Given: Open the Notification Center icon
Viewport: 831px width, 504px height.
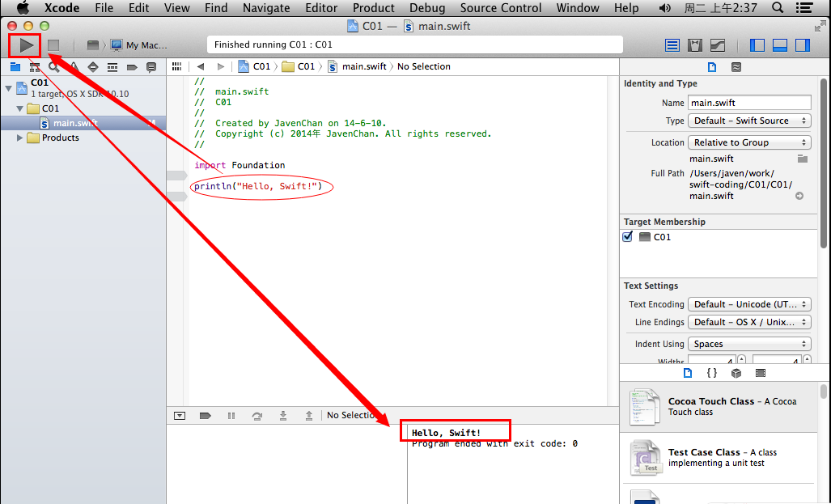Looking at the screenshot, I should pos(804,7).
